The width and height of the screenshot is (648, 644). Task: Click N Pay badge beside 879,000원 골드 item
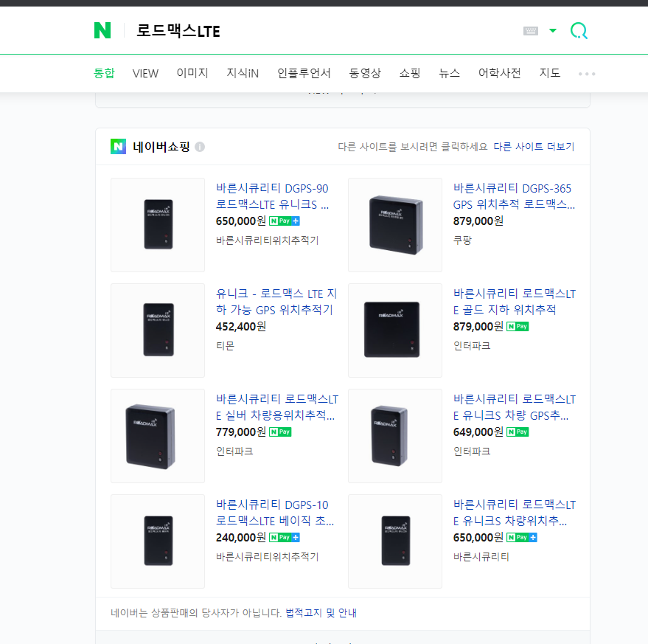click(518, 326)
